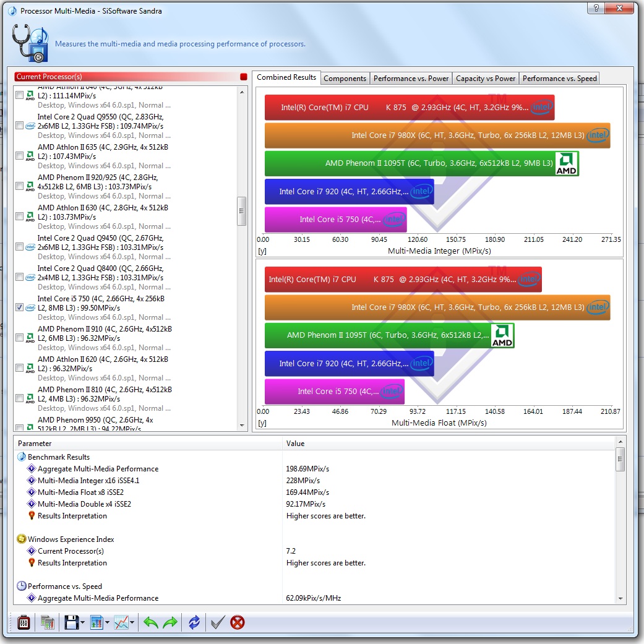The width and height of the screenshot is (644, 644).
Task: Open the Performance vs. Speed tab
Action: click(x=559, y=79)
